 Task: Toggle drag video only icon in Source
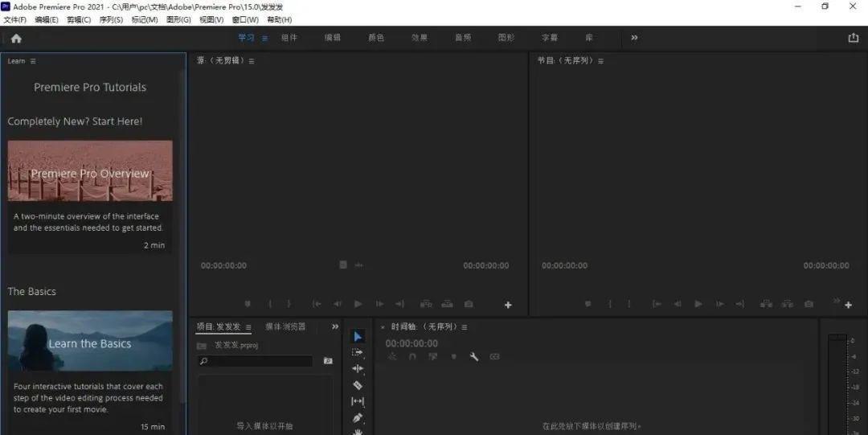pos(343,265)
